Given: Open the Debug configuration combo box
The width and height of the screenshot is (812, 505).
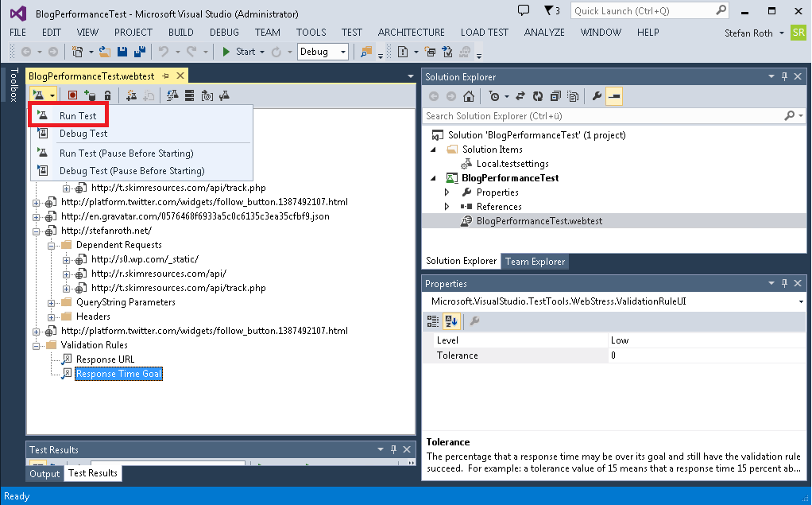Looking at the screenshot, I should click(x=323, y=52).
